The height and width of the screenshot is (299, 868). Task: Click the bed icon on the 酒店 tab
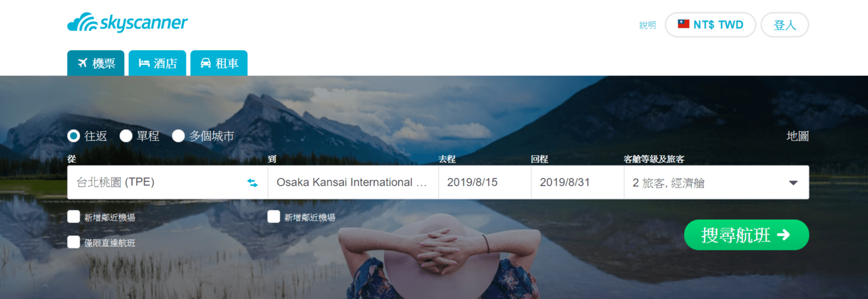(x=144, y=63)
